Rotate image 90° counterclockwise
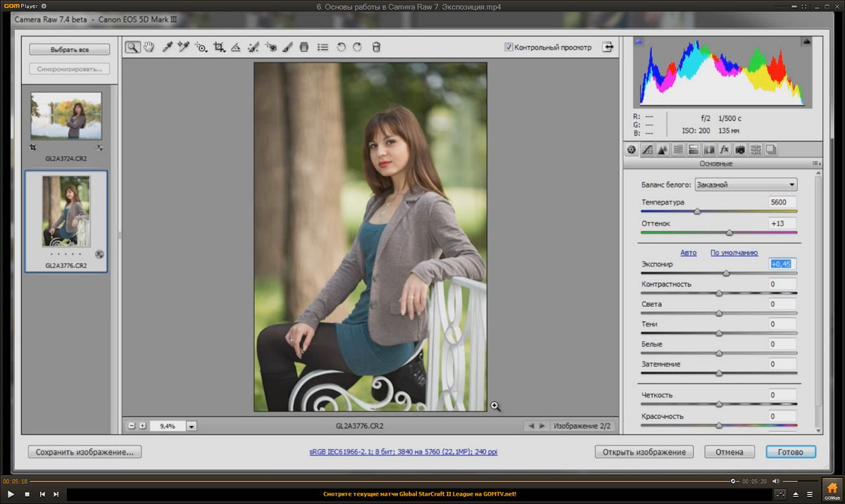The height and width of the screenshot is (504, 845). click(x=341, y=47)
